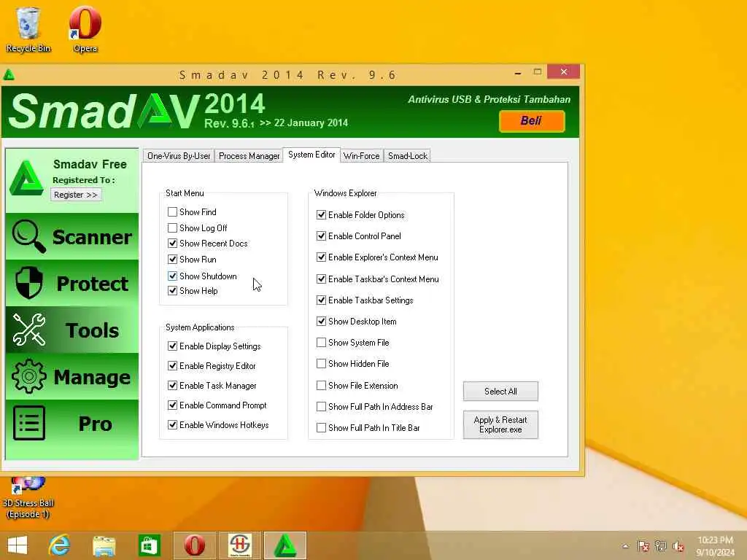The width and height of the screenshot is (747, 560).
Task: Uncheck Enable Windows Hotkeys
Action: tap(172, 425)
